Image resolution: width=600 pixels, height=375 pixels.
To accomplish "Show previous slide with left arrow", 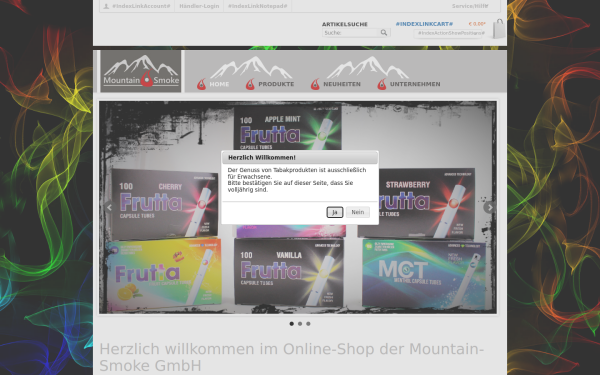I will (109, 207).
